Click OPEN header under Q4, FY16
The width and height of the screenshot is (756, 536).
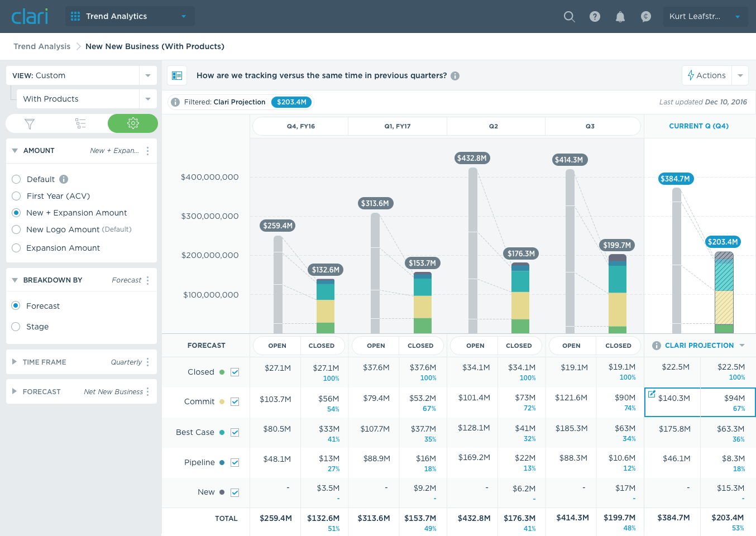[x=277, y=346]
